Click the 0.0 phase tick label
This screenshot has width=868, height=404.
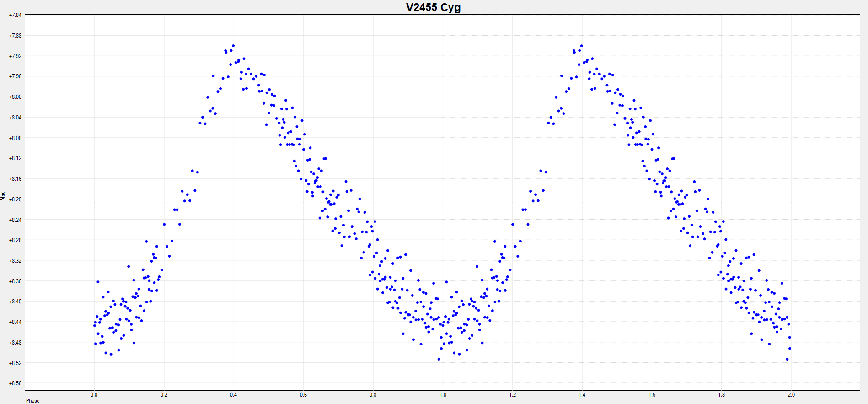tap(94, 395)
